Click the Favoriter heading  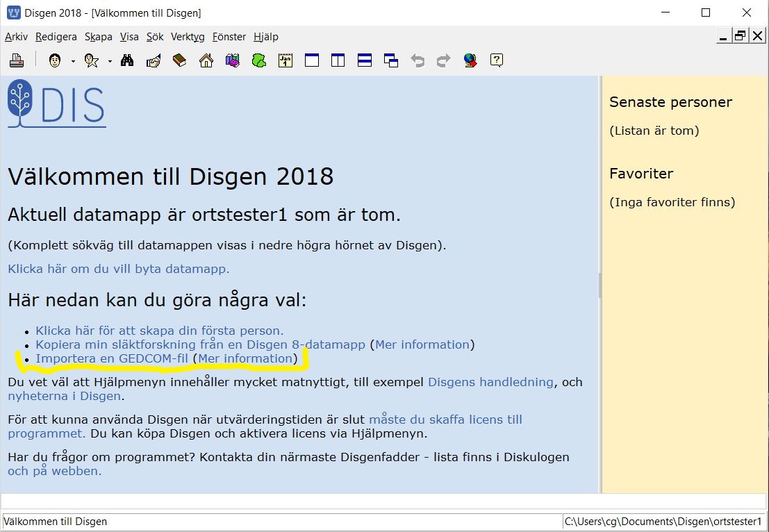pyautogui.click(x=641, y=174)
